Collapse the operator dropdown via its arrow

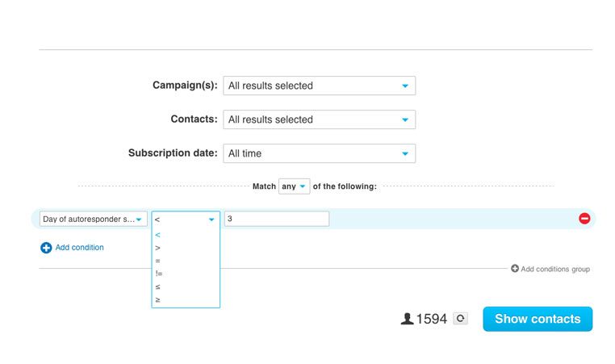pos(211,220)
